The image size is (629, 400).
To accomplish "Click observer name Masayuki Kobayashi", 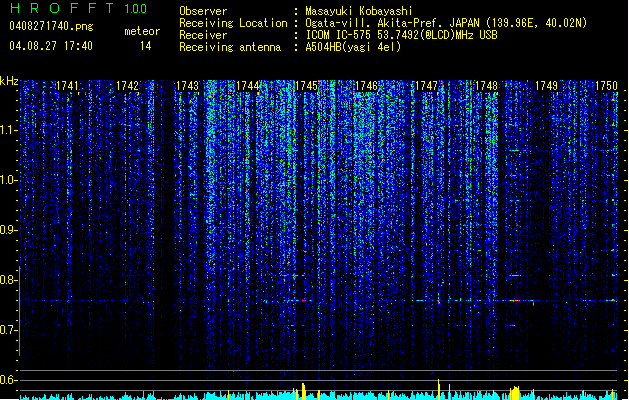I will pyautogui.click(x=359, y=11).
